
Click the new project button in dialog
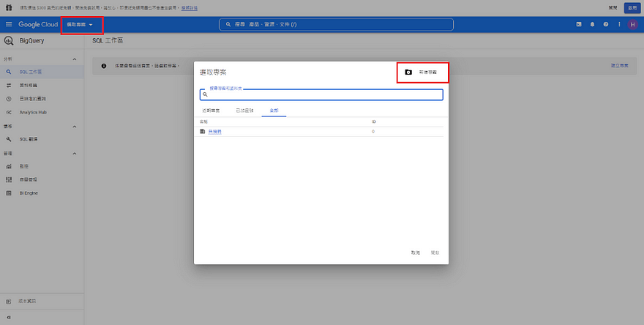click(422, 72)
